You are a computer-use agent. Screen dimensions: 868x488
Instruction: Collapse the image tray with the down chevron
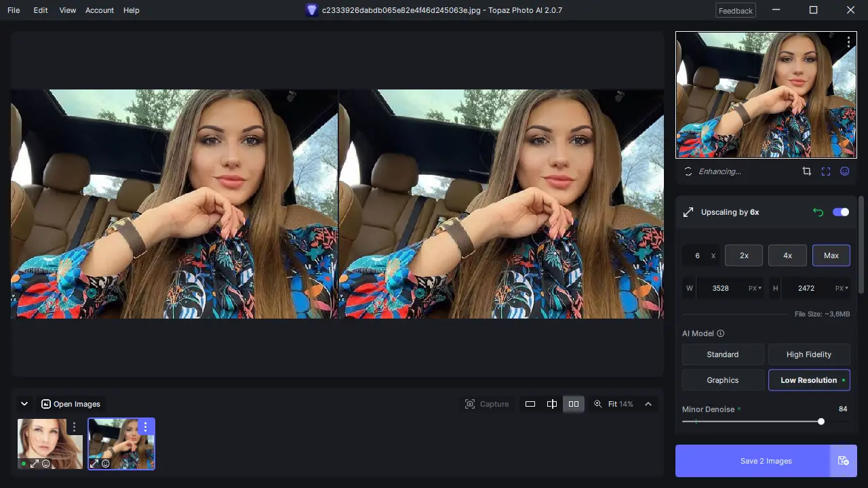tap(24, 404)
